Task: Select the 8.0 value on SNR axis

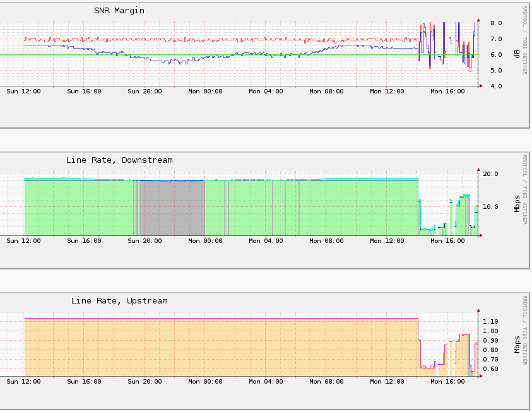Action: click(496, 23)
